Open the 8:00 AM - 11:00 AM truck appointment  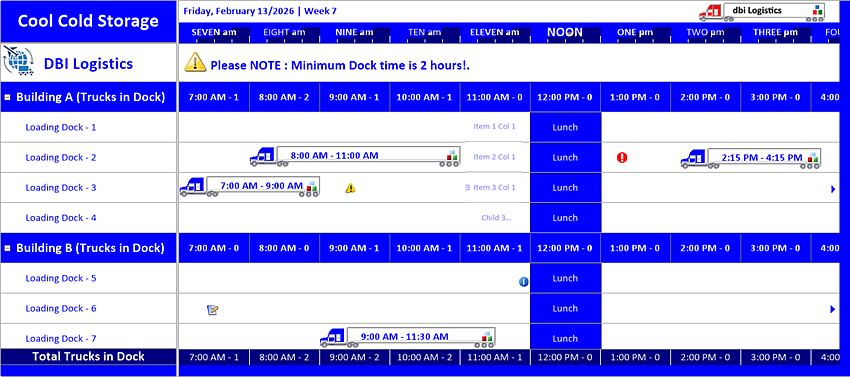[x=355, y=156]
